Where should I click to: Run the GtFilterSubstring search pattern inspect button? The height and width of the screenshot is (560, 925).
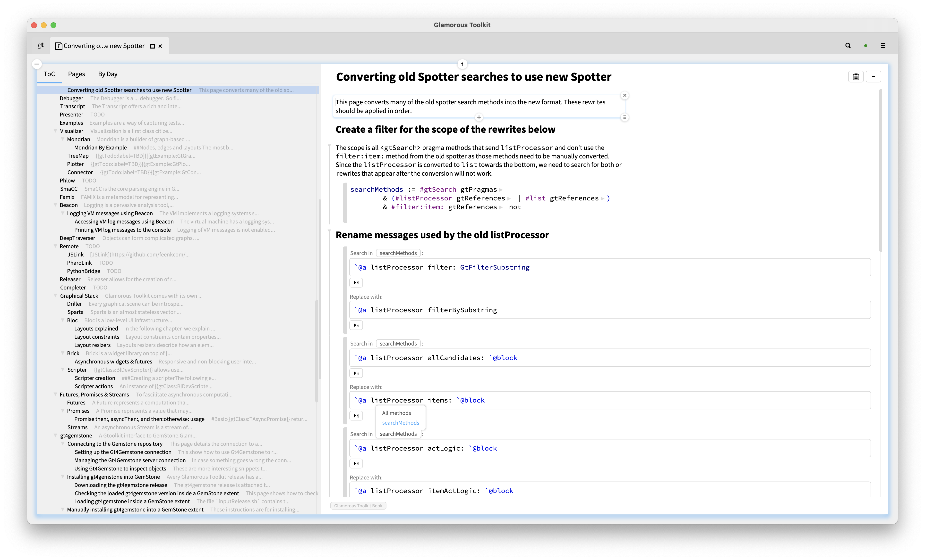point(356,282)
